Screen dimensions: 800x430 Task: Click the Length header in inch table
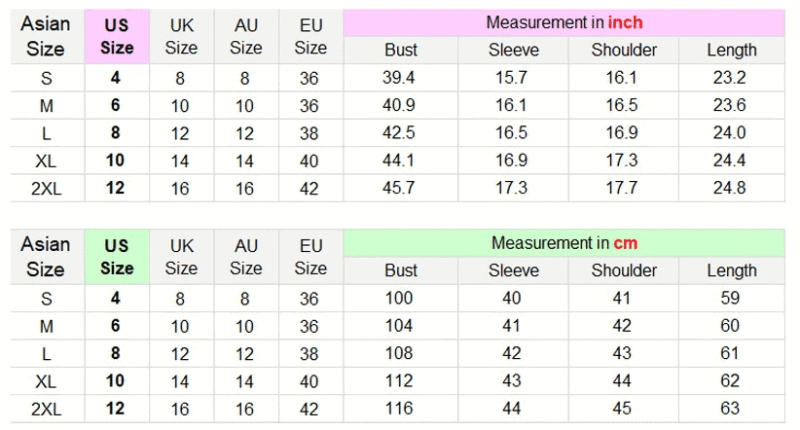[732, 50]
